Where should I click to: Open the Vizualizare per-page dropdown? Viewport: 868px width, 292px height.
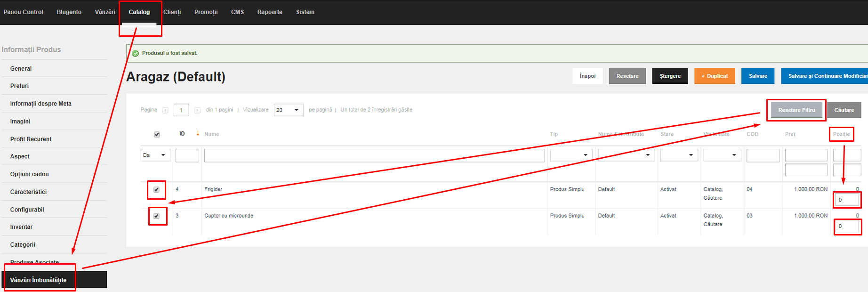(289, 110)
